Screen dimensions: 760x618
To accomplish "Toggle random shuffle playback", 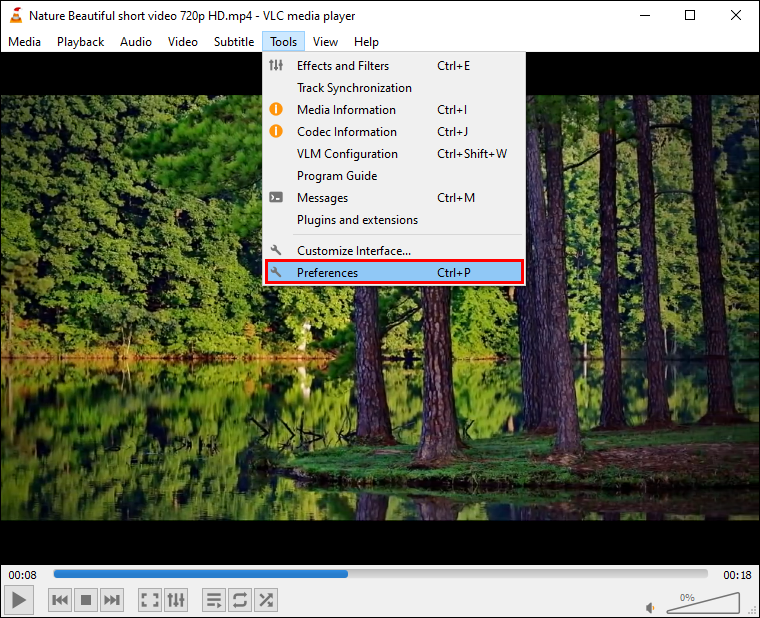I will (x=266, y=600).
